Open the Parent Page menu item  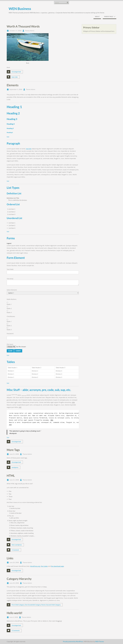coord(108,16)
